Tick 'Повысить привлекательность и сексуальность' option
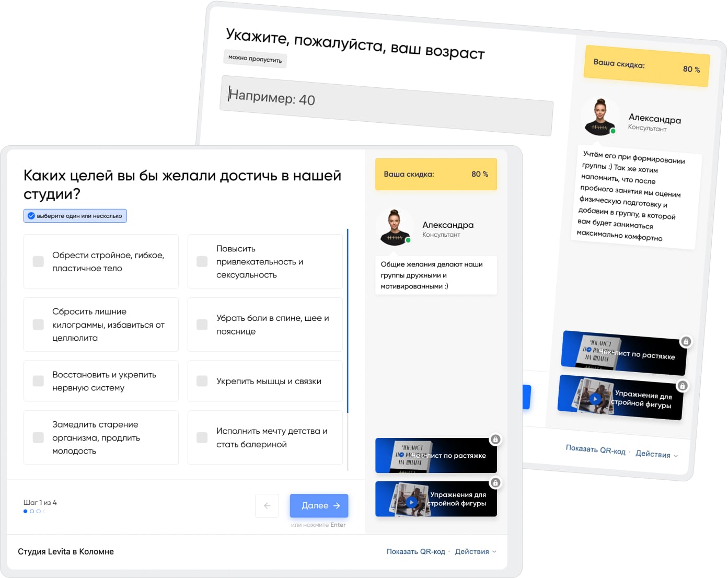 [202, 261]
